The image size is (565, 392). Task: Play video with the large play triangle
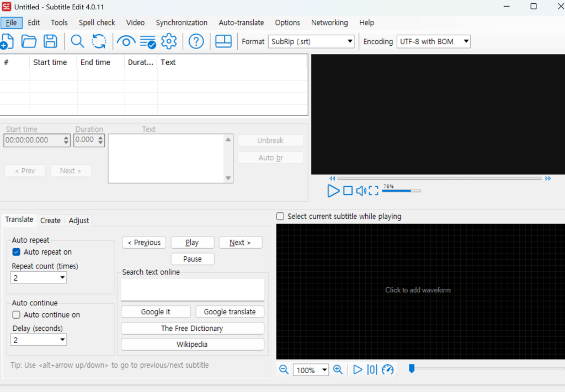coord(333,191)
